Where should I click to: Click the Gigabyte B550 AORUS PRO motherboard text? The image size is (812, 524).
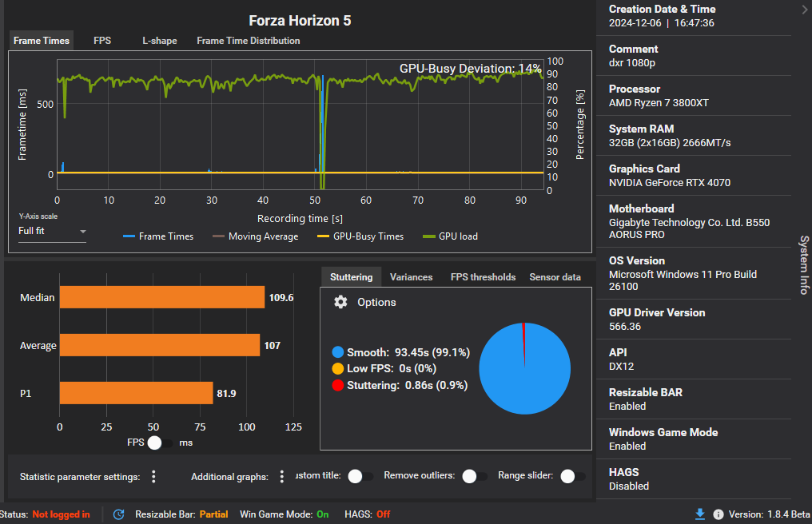(689, 228)
